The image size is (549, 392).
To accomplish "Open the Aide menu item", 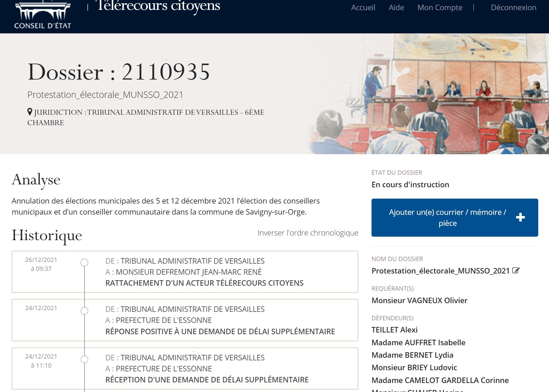I will click(396, 8).
